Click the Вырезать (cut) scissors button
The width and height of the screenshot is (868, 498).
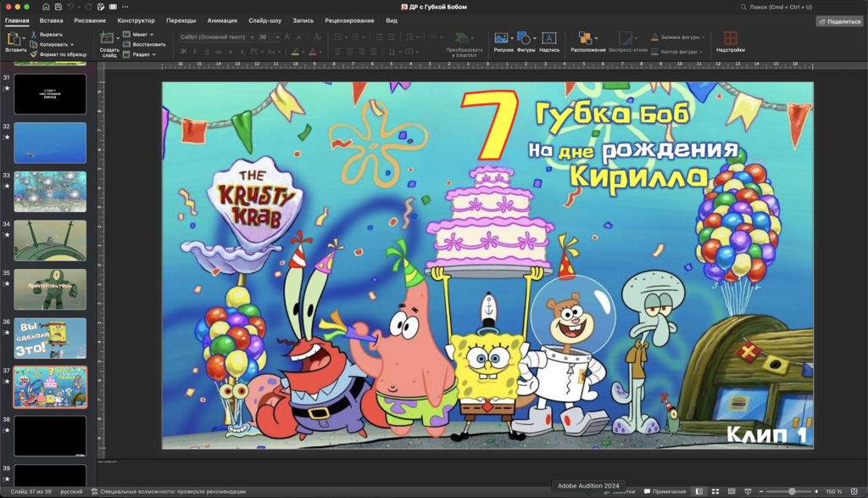pyautogui.click(x=47, y=34)
